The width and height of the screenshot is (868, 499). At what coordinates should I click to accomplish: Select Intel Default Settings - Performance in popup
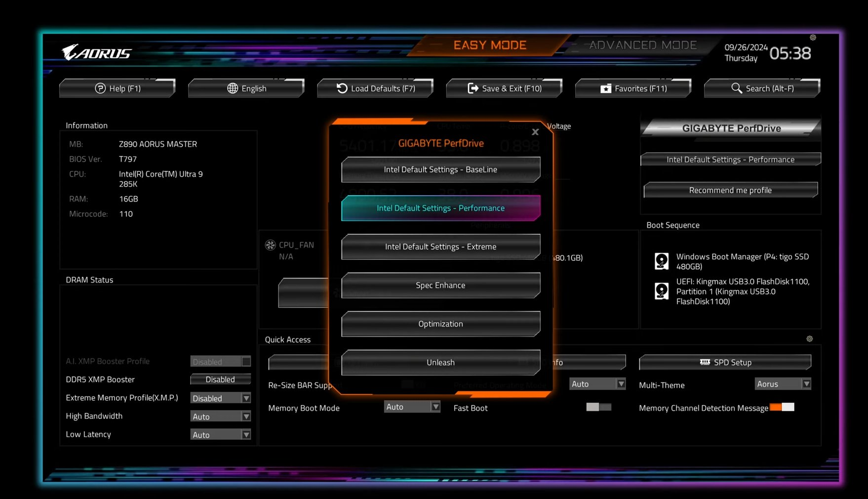pos(440,208)
